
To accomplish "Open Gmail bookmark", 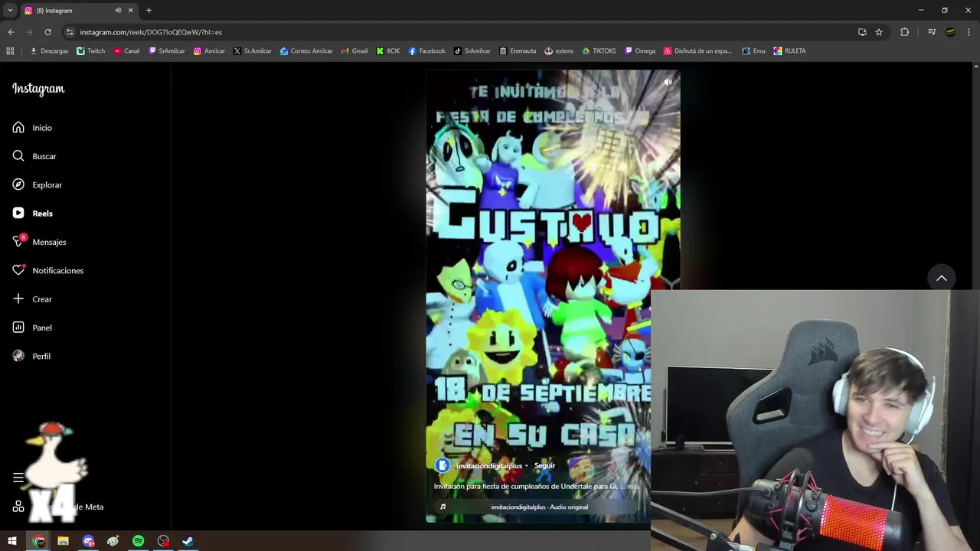I will pyautogui.click(x=354, y=51).
